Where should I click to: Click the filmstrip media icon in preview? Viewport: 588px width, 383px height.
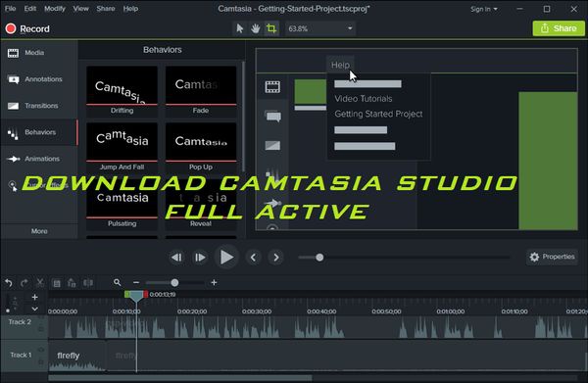tap(272, 87)
